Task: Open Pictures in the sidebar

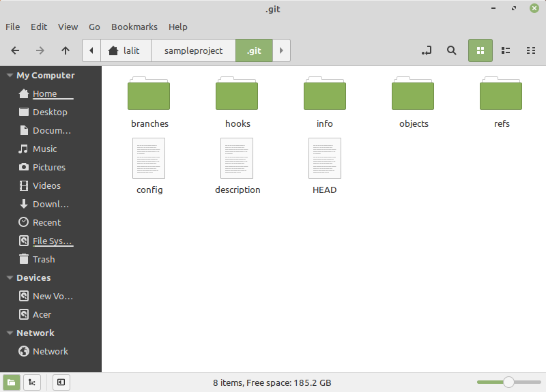Action: [x=51, y=167]
